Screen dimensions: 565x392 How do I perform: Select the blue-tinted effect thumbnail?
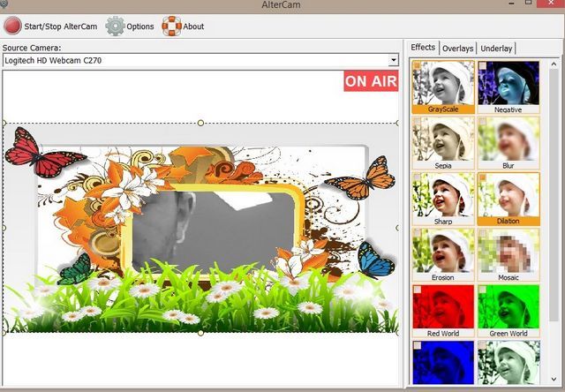pos(443,363)
